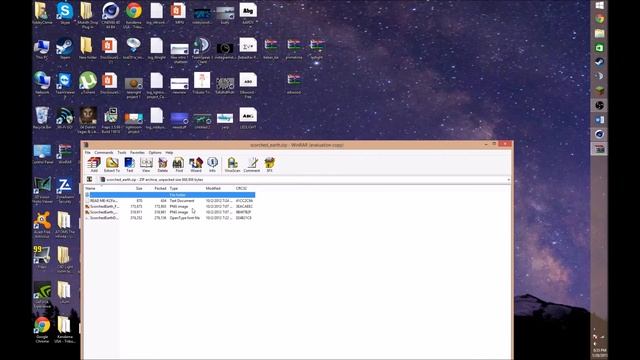The width and height of the screenshot is (640, 360).
Task: Select the Control Panel desktop icon
Action: [x=43, y=153]
